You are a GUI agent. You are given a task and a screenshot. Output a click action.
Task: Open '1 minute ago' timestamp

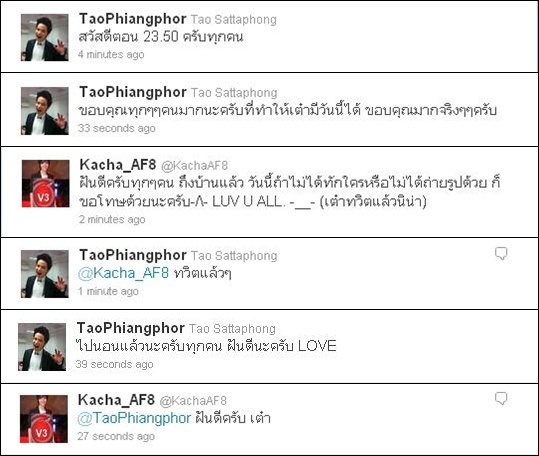point(108,291)
